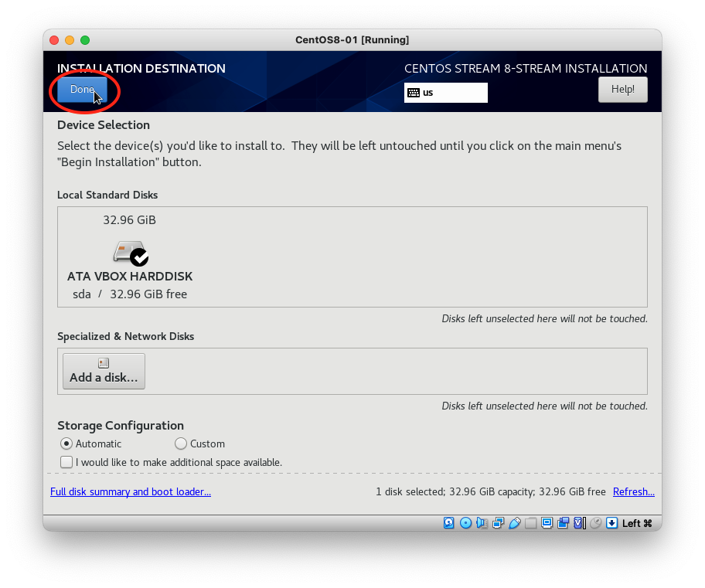Enable make additional space available checkbox

pos(66,462)
